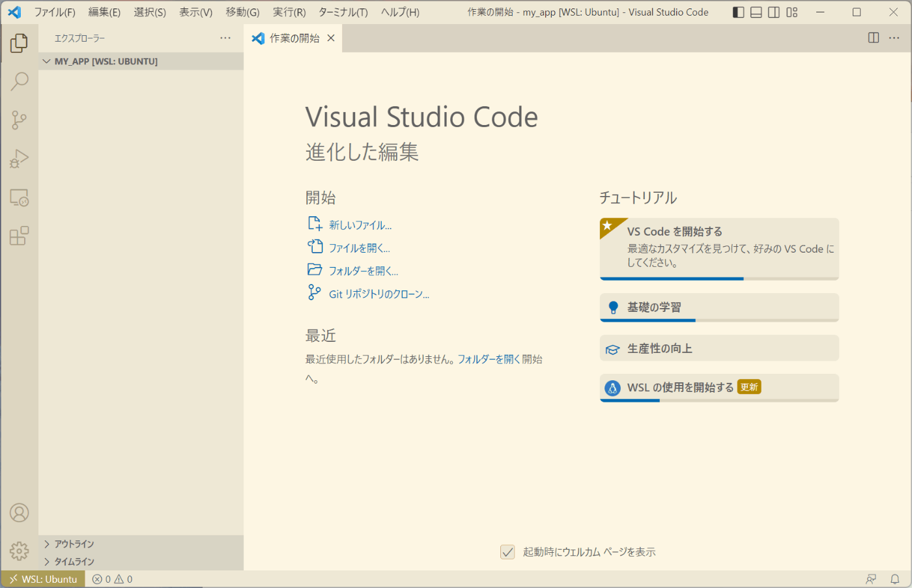Expand the タイムライン section

click(141, 561)
